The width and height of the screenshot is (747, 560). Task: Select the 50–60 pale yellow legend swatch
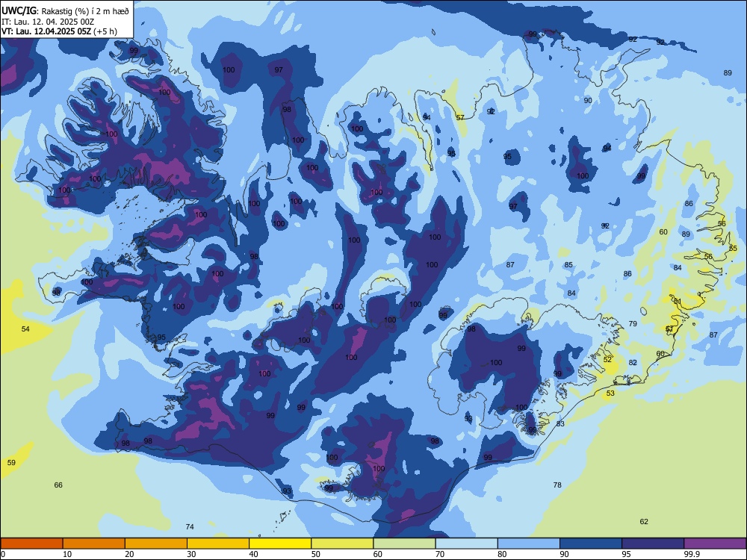coord(342,544)
